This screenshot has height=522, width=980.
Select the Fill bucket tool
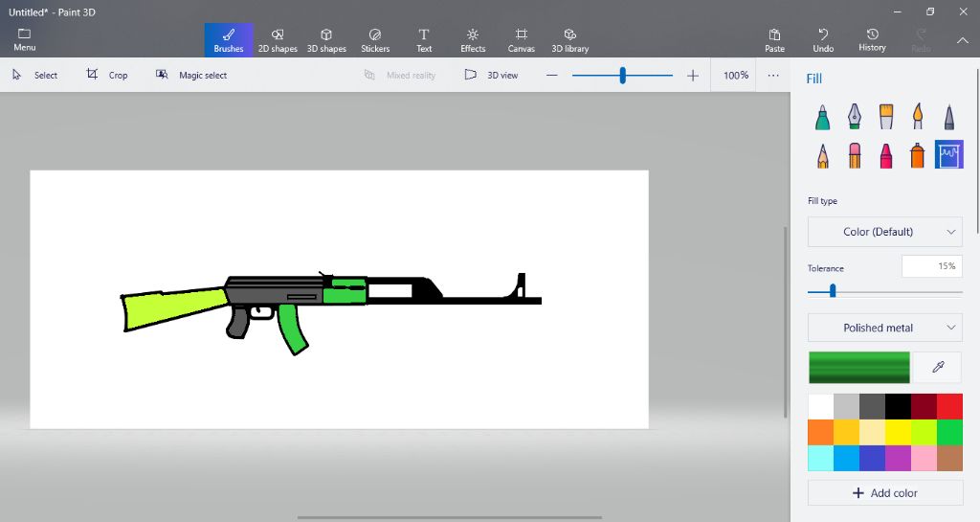point(948,154)
